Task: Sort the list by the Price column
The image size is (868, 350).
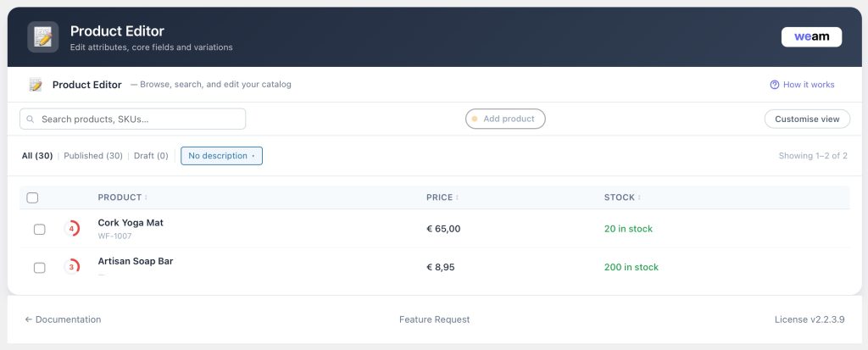Action: (442, 197)
